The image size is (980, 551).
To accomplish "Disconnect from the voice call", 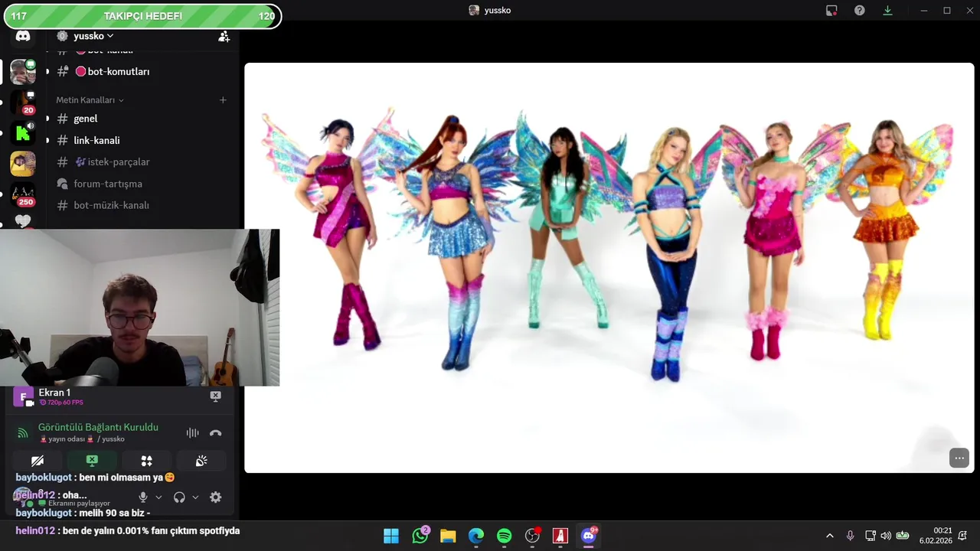I will [x=216, y=433].
